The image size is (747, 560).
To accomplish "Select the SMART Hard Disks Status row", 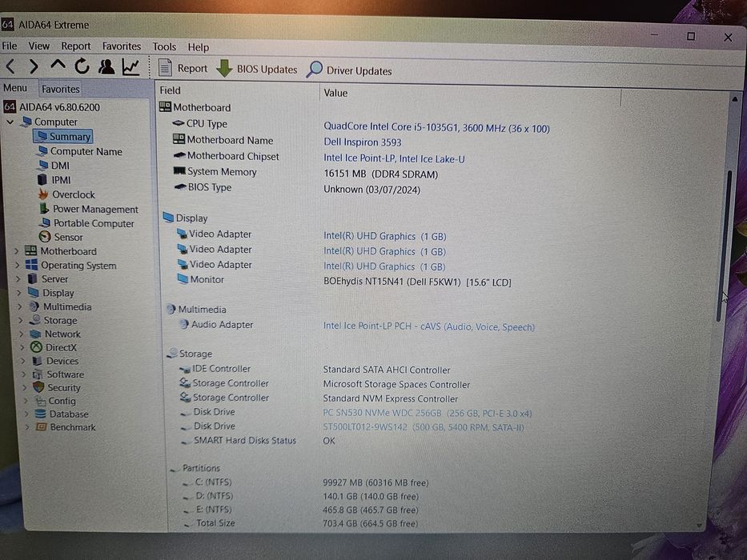I will click(258, 441).
